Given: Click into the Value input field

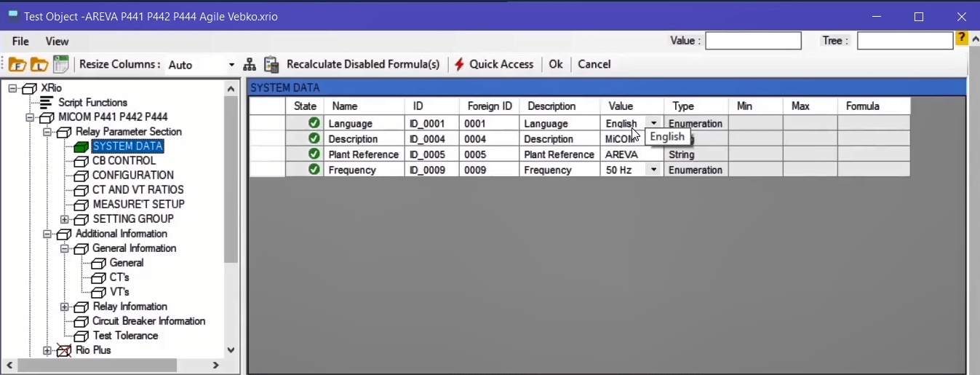Looking at the screenshot, I should [x=753, y=41].
